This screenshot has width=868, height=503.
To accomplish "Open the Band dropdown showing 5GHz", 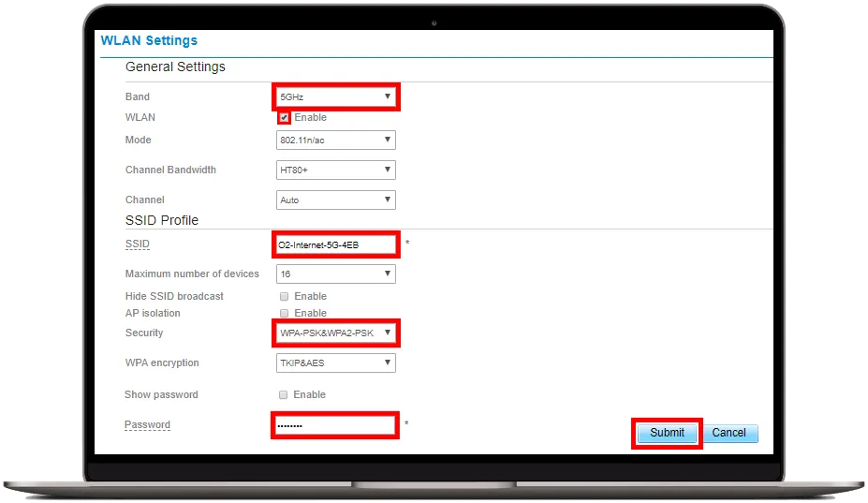I will (335, 96).
